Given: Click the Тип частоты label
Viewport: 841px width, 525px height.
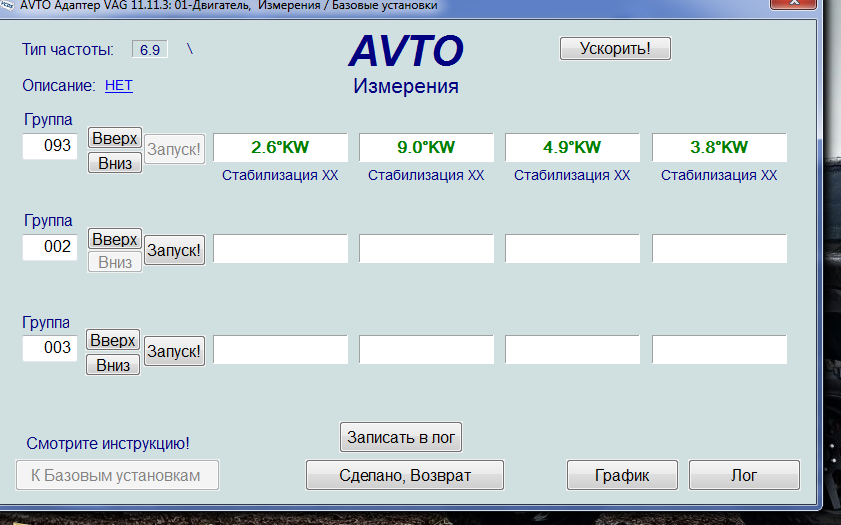Looking at the screenshot, I should pos(68,50).
